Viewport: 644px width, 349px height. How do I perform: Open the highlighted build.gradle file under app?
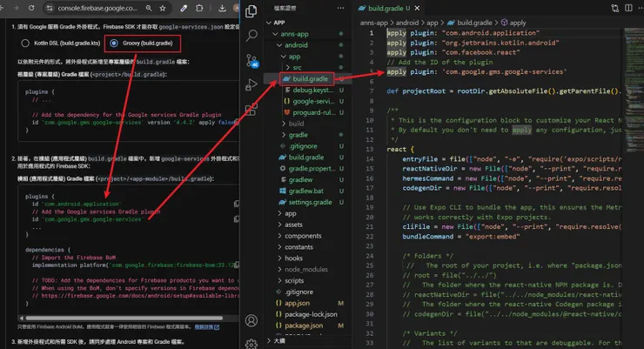click(x=311, y=79)
